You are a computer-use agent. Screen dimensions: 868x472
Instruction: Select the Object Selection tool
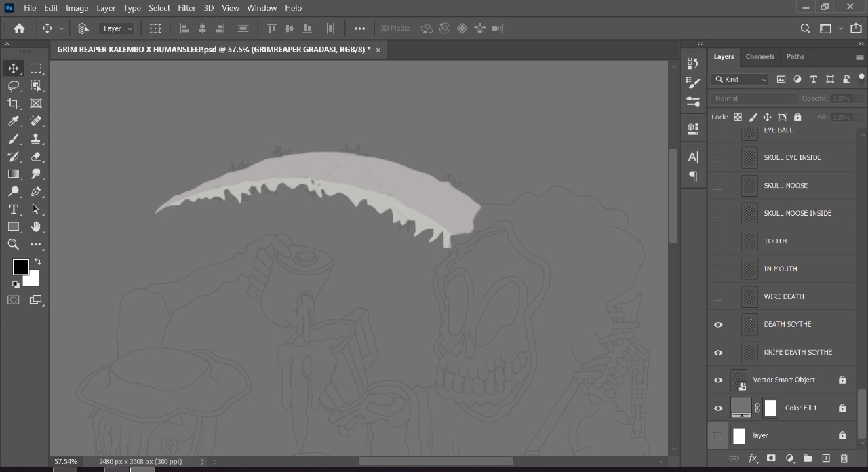click(x=36, y=85)
